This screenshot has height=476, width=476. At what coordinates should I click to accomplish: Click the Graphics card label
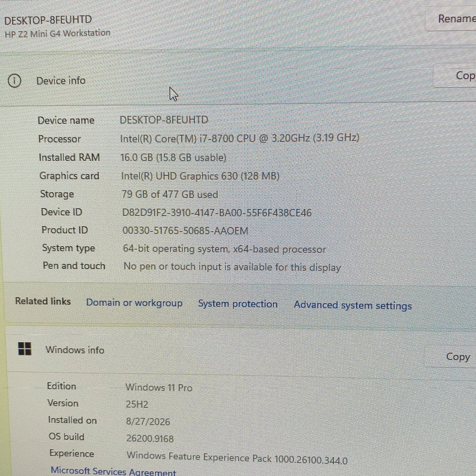pyautogui.click(x=69, y=176)
